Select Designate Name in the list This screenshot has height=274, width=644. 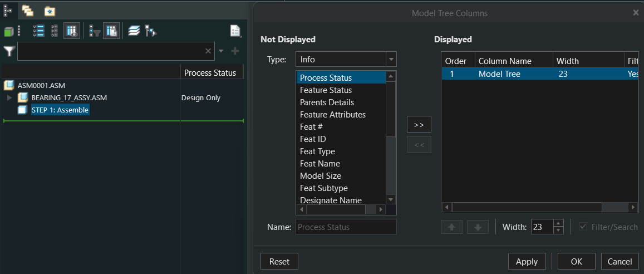(x=341, y=200)
